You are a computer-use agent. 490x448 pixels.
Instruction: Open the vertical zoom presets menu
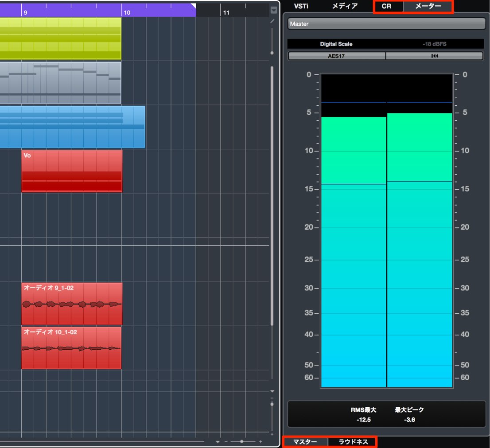pos(272,391)
